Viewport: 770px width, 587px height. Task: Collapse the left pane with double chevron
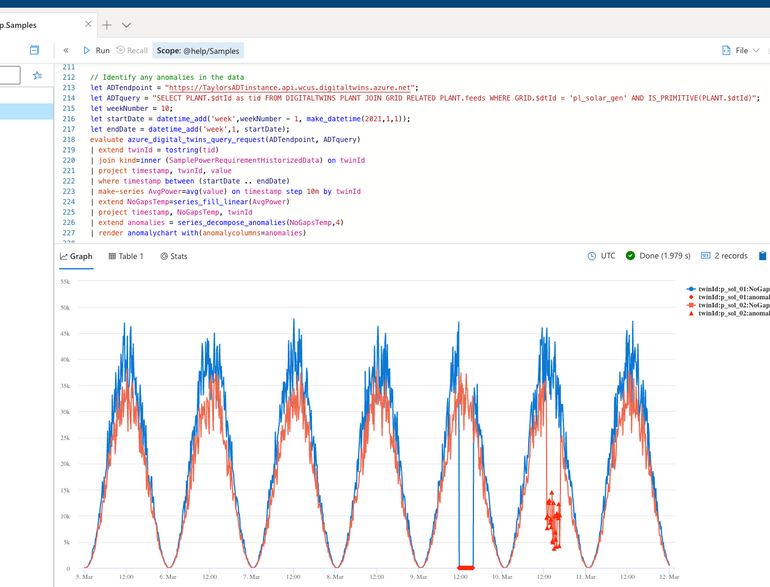(66, 50)
